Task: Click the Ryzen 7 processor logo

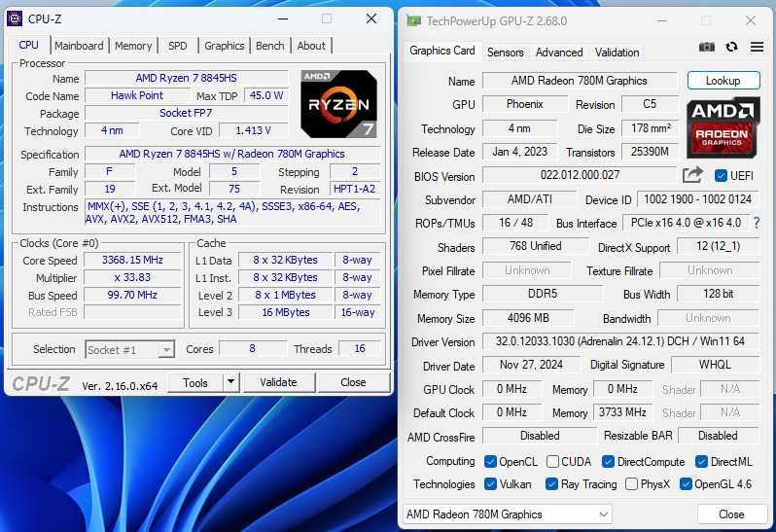Action: tap(339, 104)
